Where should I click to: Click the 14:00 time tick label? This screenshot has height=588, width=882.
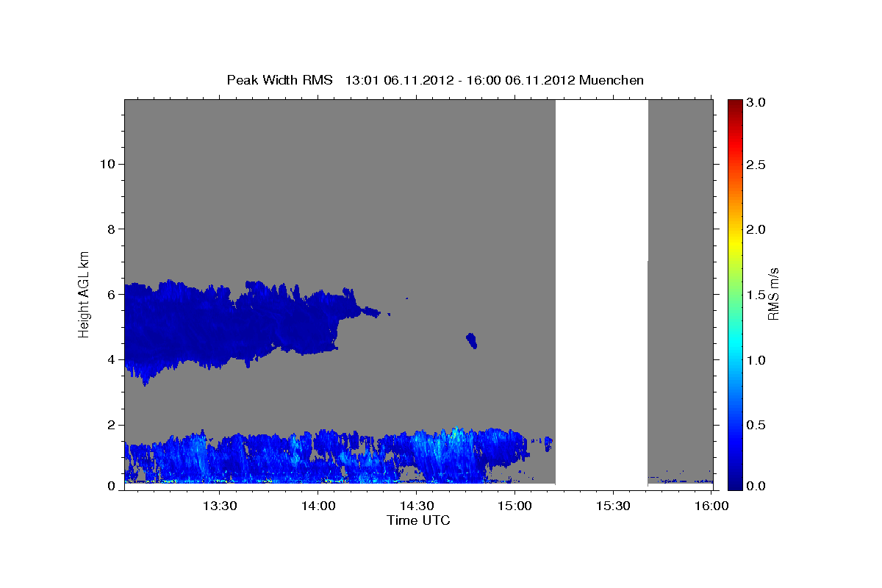click(x=318, y=506)
